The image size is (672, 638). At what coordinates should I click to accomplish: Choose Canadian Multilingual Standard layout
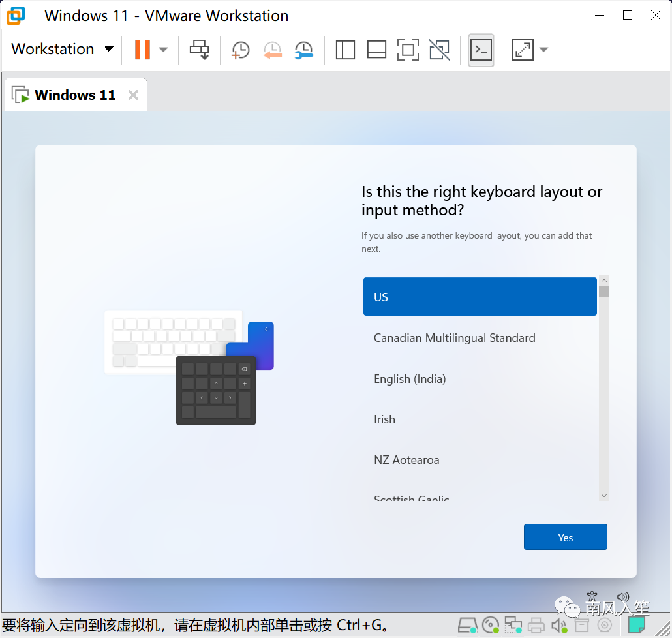[480, 338]
